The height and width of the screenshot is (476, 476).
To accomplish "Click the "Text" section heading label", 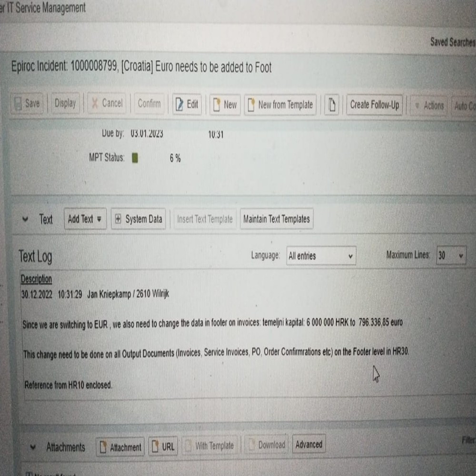I will 46,219.
